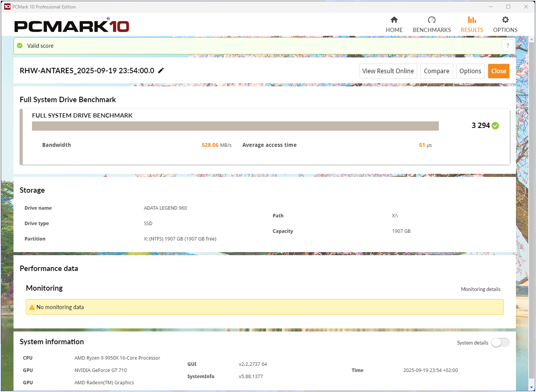The height and width of the screenshot is (392, 536).
Task: Open the Options button for this result
Action: pos(470,71)
